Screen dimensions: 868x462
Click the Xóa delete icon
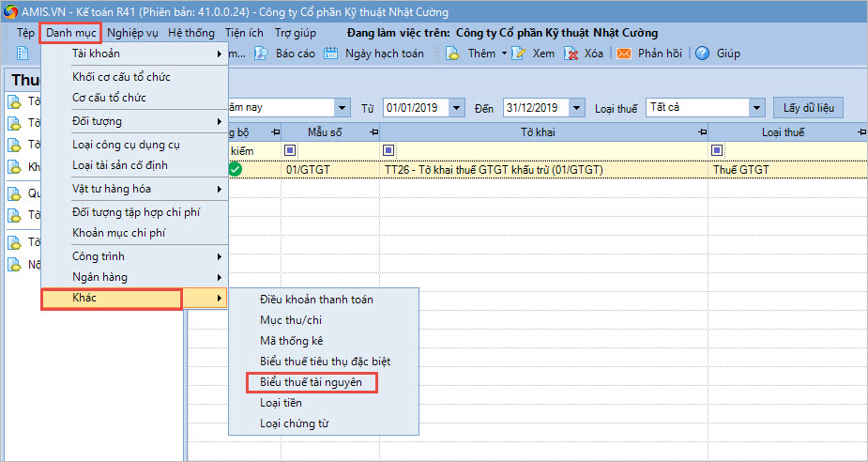[x=570, y=54]
